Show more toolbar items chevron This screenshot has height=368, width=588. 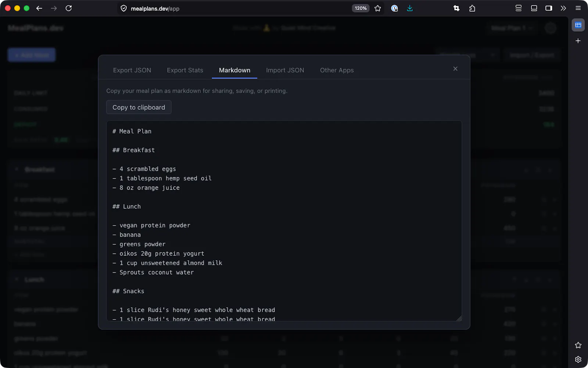click(x=563, y=8)
